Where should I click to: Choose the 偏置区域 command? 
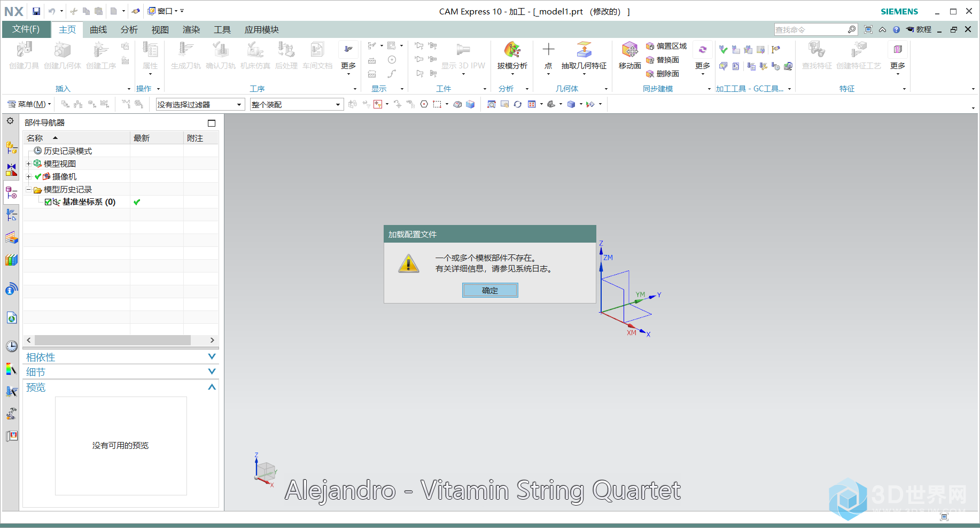(666, 46)
